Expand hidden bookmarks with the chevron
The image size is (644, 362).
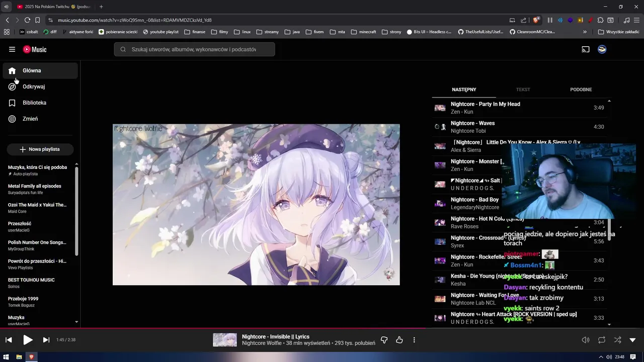click(x=585, y=32)
